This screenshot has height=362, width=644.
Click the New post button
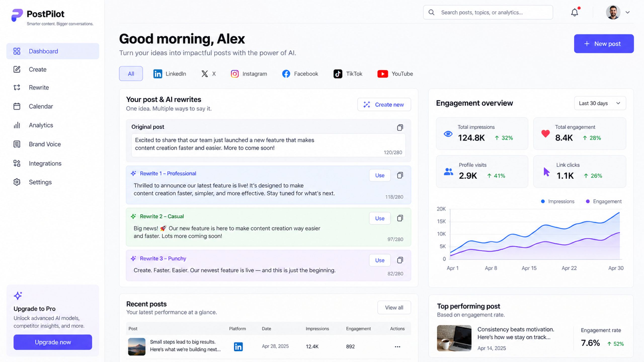[x=604, y=44]
